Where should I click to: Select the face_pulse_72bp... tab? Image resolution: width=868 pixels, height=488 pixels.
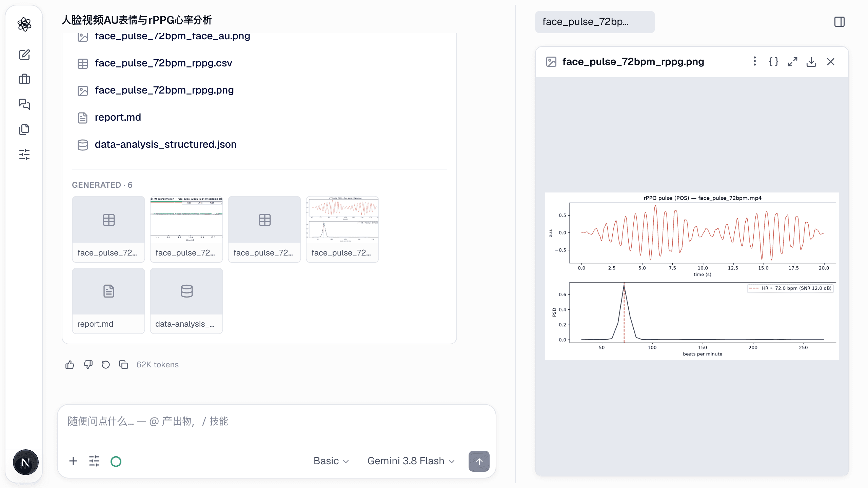[595, 22]
